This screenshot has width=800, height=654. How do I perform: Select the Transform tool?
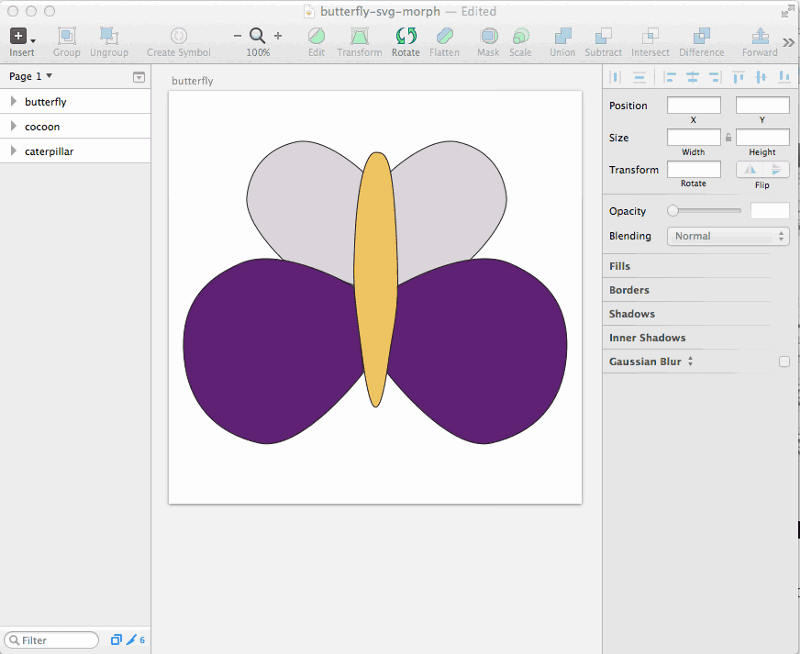(359, 37)
